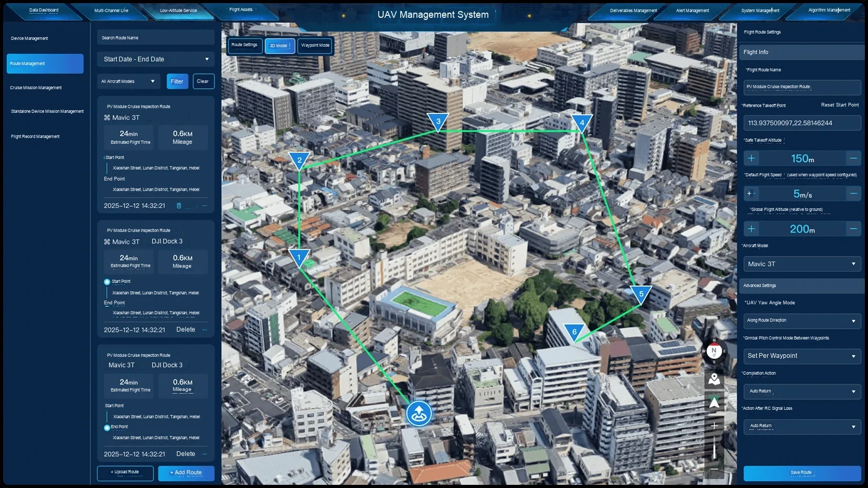Expand the Completion Action dropdown
This screenshot has height=488, width=868.
click(802, 391)
